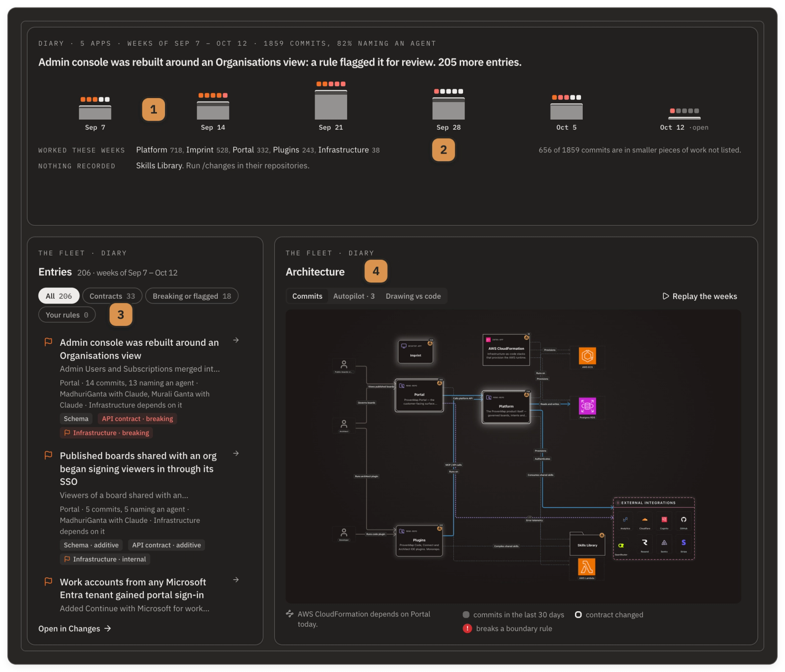Click Replay the weeks button
The image size is (785, 672).
tap(700, 296)
